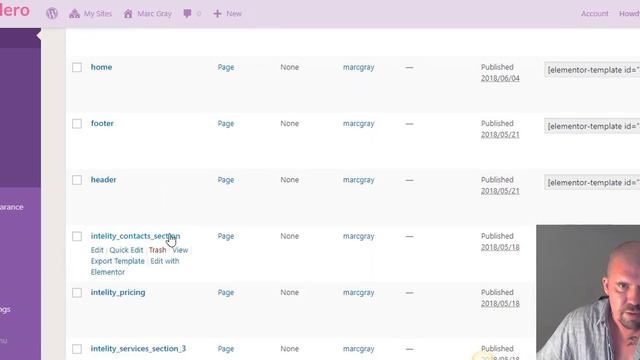Open the New content menu

[227, 13]
